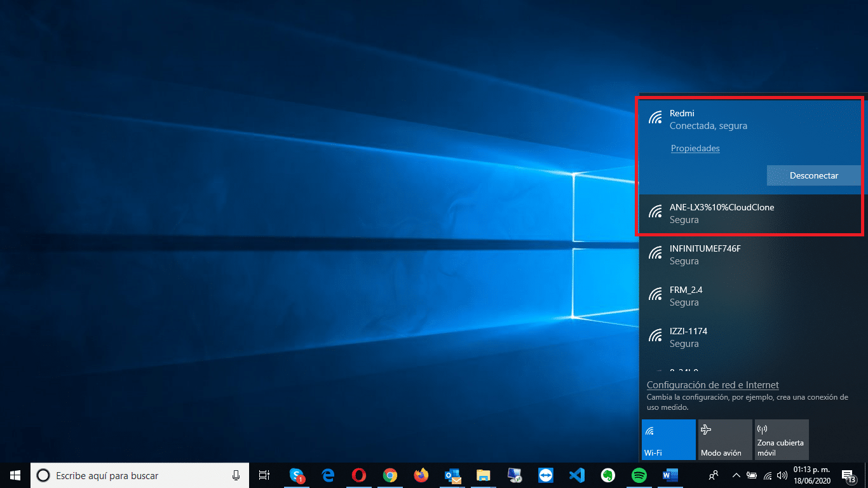Launch Visual Studio Code from taskbar
This screenshot has width=868, height=488.
[576, 475]
